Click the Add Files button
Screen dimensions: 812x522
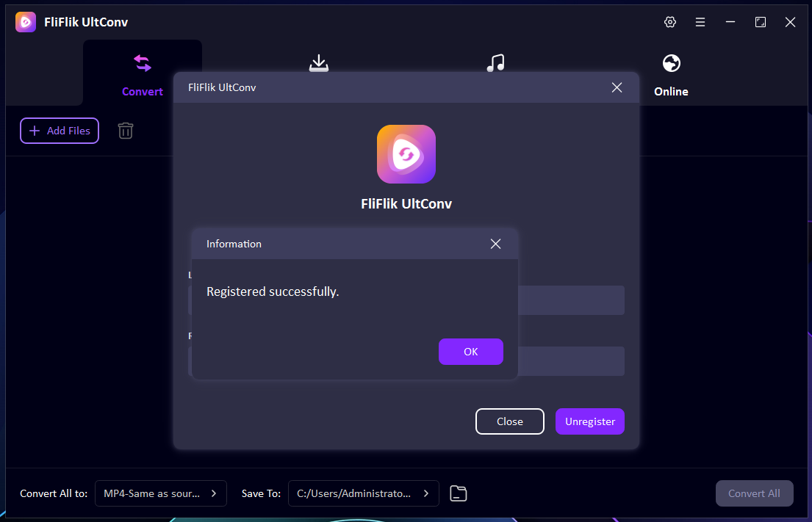tap(60, 131)
